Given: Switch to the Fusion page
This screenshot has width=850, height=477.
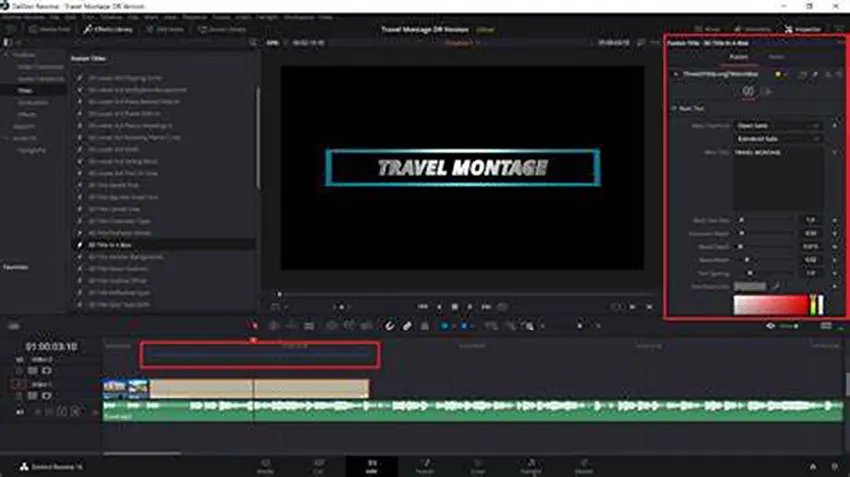Looking at the screenshot, I should point(425,466).
